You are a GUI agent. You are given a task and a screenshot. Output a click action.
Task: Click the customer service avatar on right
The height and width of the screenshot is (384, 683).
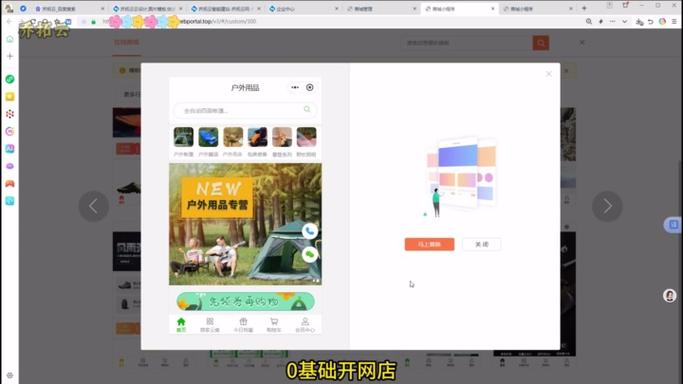(669, 296)
